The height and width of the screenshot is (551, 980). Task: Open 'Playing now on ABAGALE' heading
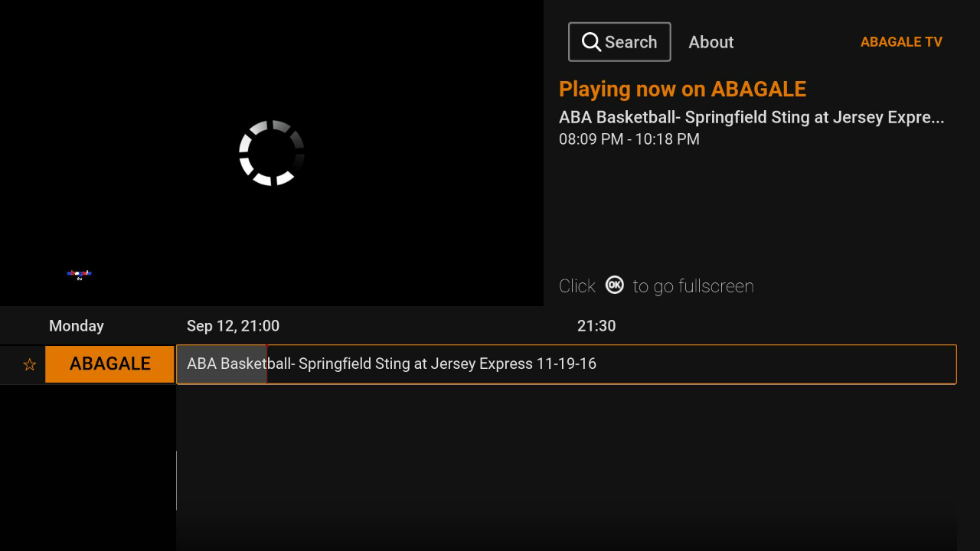click(682, 89)
